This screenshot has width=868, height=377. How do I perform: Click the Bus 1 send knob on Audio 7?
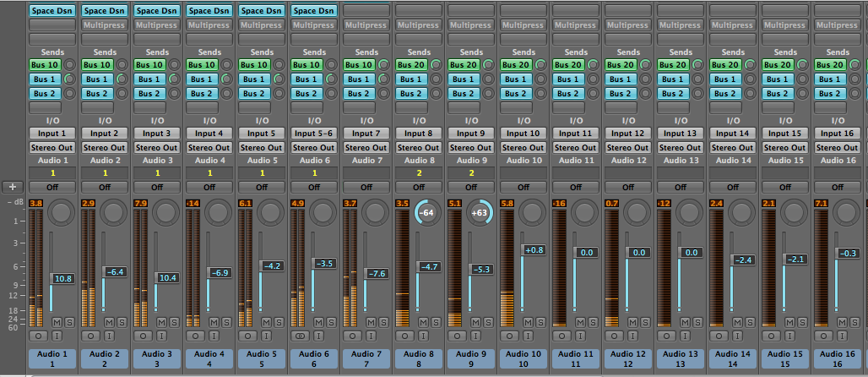point(383,79)
